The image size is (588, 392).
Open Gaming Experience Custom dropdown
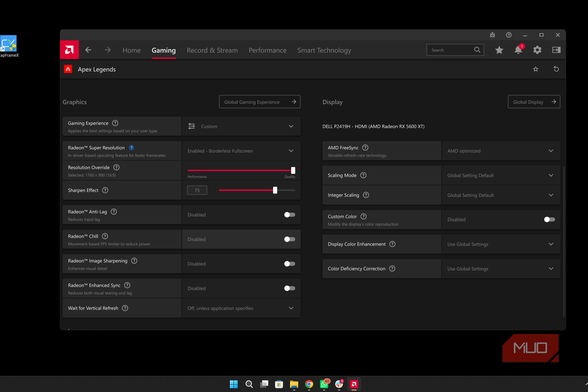tap(241, 126)
